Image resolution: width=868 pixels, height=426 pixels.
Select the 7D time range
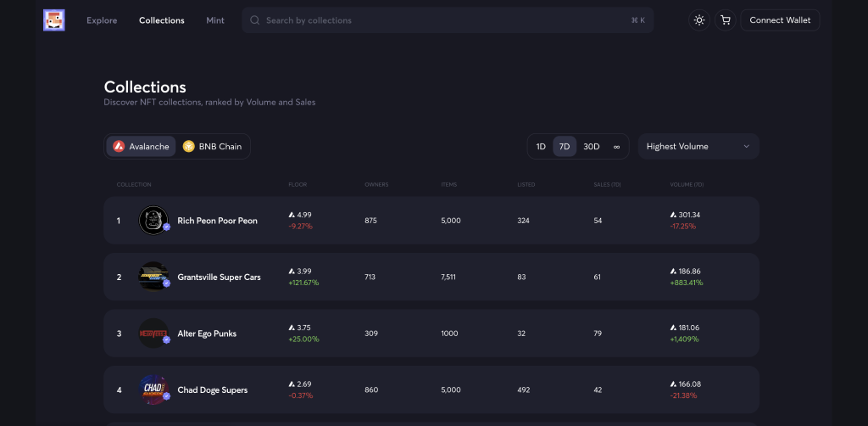tap(565, 147)
